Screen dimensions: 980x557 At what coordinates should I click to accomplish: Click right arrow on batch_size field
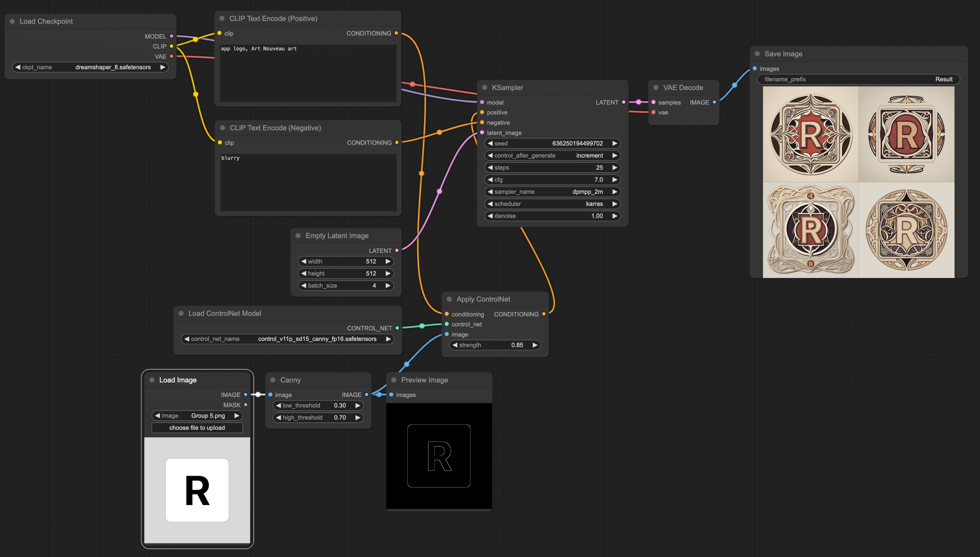[388, 285]
